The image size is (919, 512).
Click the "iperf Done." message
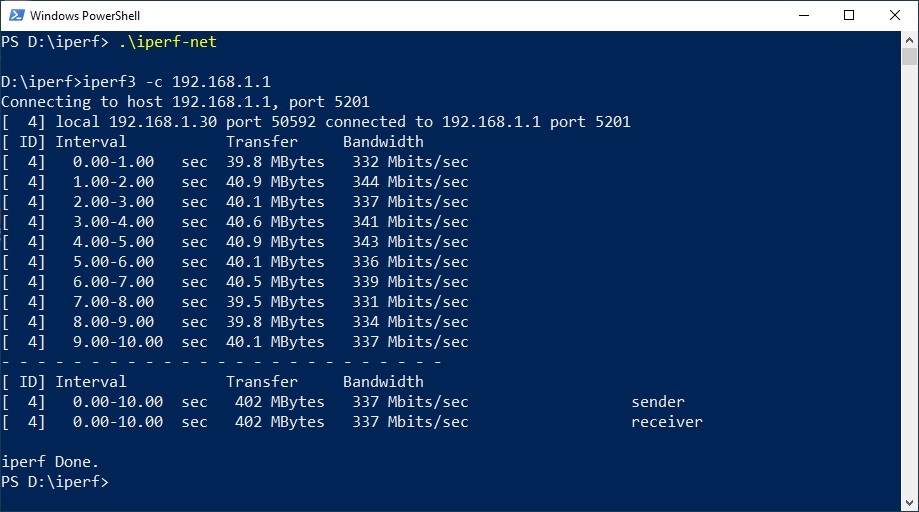tap(50, 462)
